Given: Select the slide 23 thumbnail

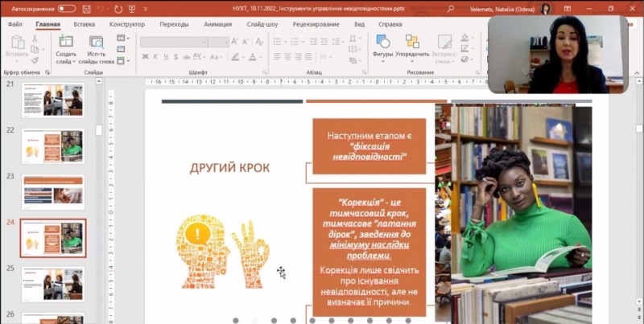Looking at the screenshot, I should 53,192.
